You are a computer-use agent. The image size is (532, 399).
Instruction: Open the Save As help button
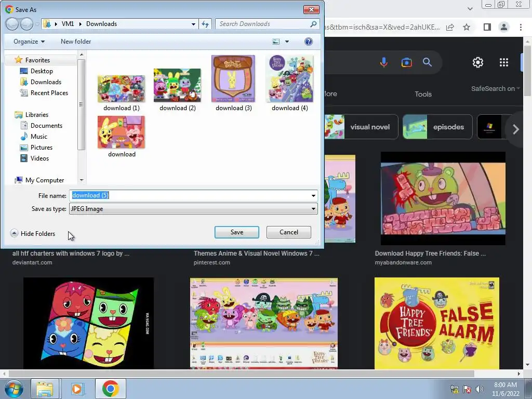[x=308, y=42]
